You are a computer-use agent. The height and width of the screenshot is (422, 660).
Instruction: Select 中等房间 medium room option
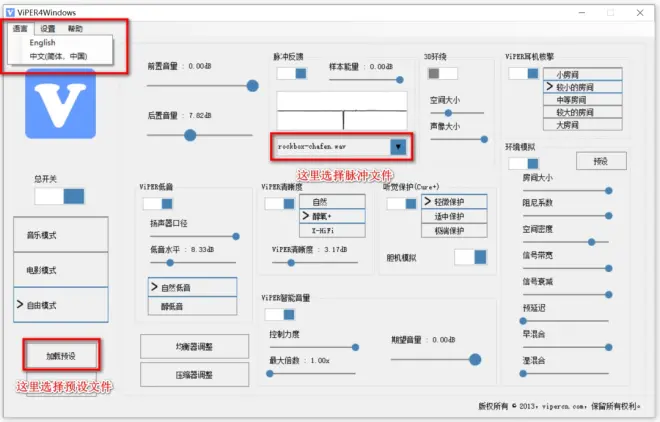(x=583, y=100)
